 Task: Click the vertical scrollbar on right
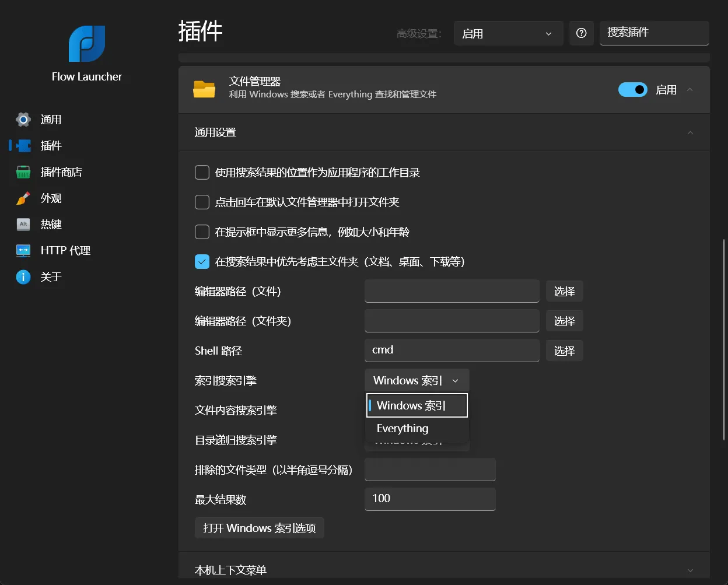point(724,339)
